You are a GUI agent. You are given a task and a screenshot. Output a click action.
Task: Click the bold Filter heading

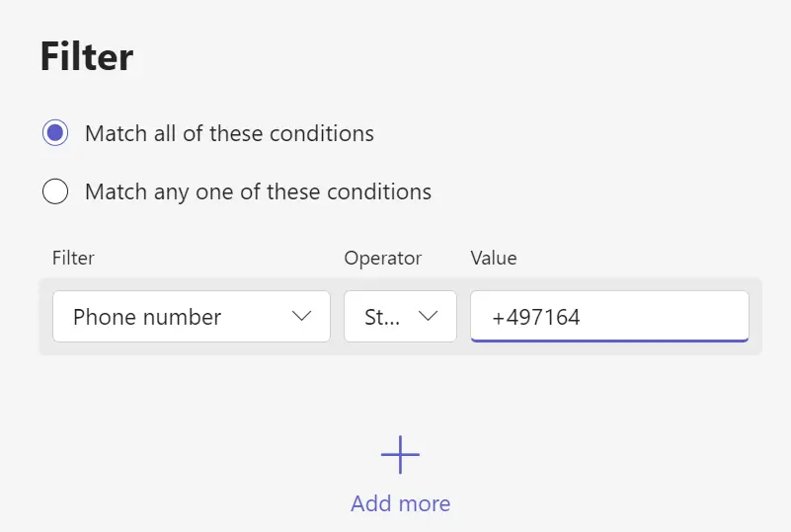(87, 56)
